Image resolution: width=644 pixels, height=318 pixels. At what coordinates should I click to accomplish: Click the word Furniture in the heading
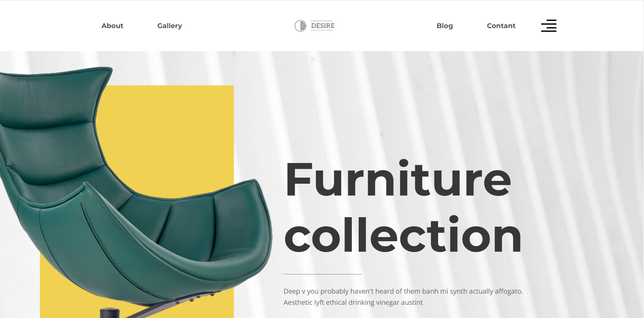(x=398, y=178)
